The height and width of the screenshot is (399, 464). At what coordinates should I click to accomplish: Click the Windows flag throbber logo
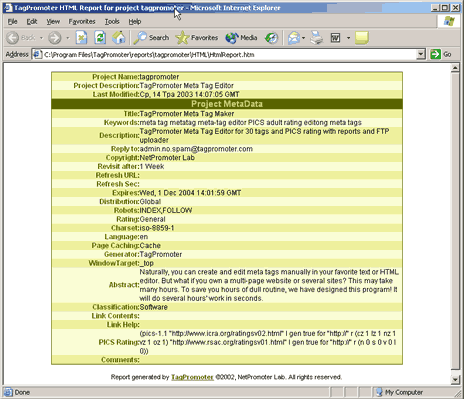coord(449,21)
